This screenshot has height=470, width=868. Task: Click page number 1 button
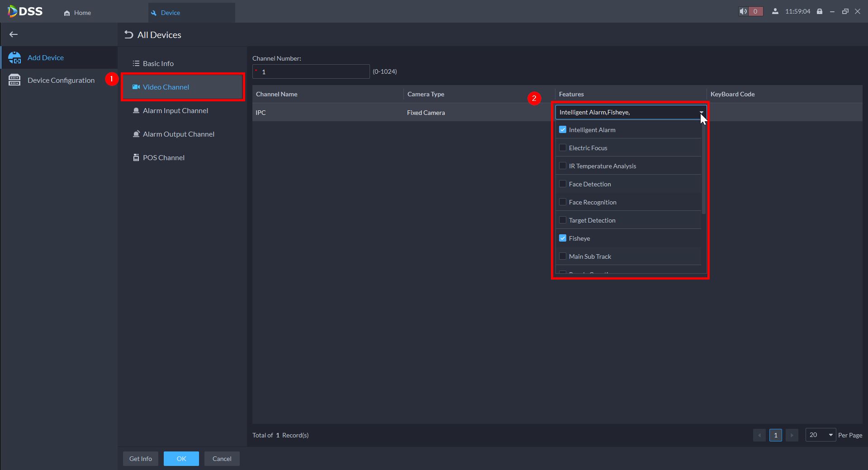point(776,435)
